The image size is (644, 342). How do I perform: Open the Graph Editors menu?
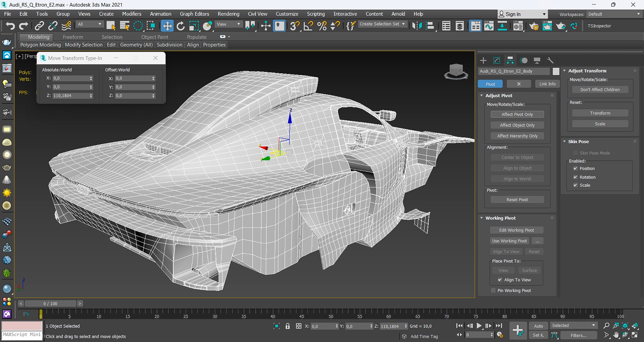click(x=194, y=14)
